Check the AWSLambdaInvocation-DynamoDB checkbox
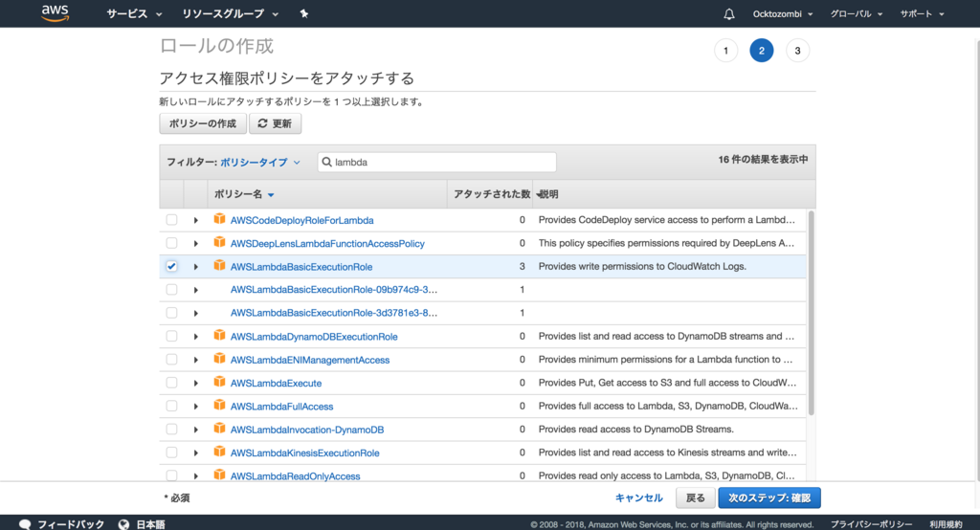 tap(171, 430)
